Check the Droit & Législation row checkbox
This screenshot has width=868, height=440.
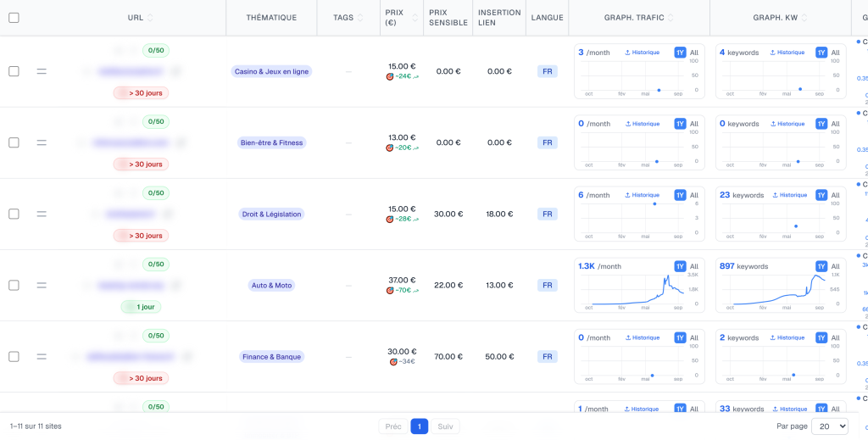[x=14, y=214]
